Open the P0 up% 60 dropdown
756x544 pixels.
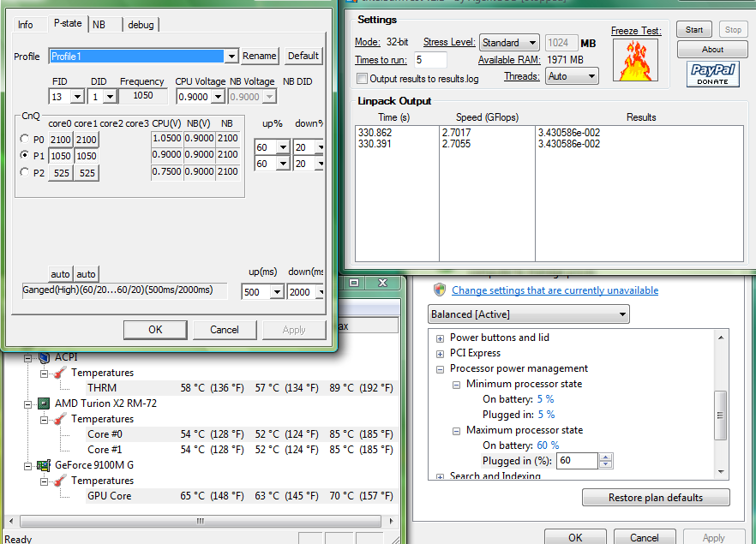click(x=283, y=147)
